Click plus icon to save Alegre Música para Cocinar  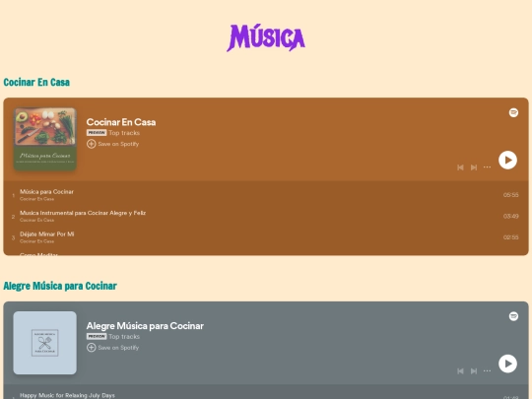[91, 348]
